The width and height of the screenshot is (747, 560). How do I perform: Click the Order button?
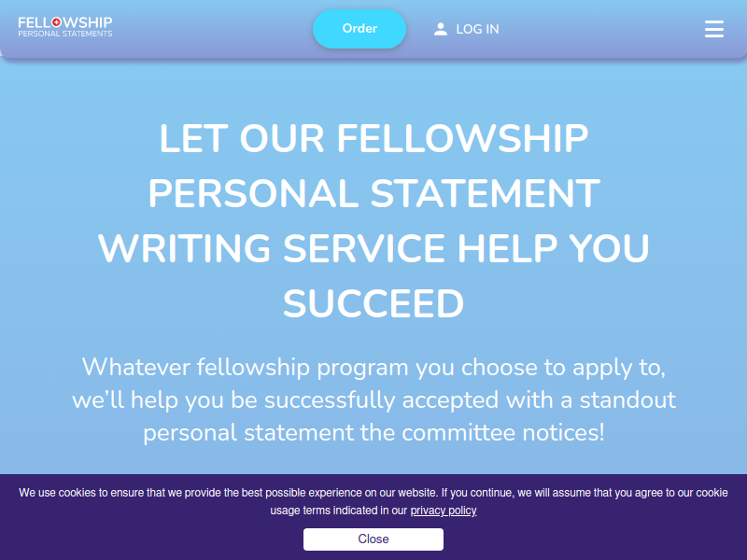click(x=359, y=29)
